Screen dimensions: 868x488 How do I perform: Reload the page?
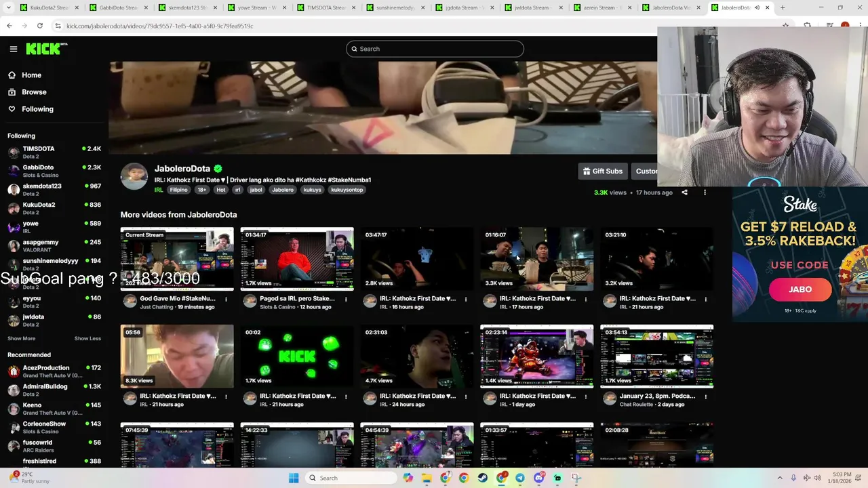click(x=40, y=26)
